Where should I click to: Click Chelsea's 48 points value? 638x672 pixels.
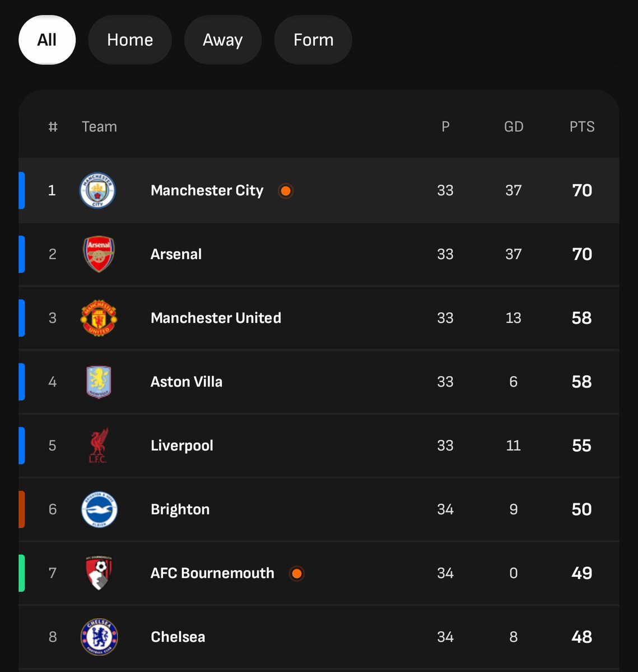click(x=582, y=637)
